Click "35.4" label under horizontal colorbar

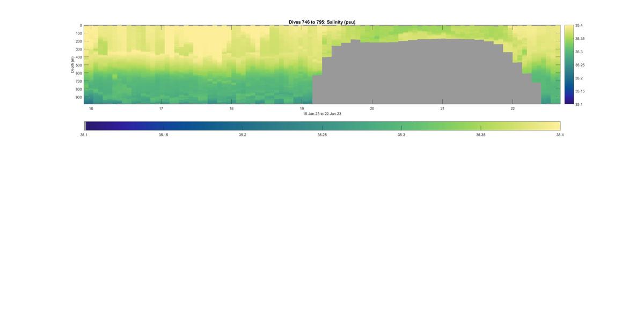click(x=560, y=135)
